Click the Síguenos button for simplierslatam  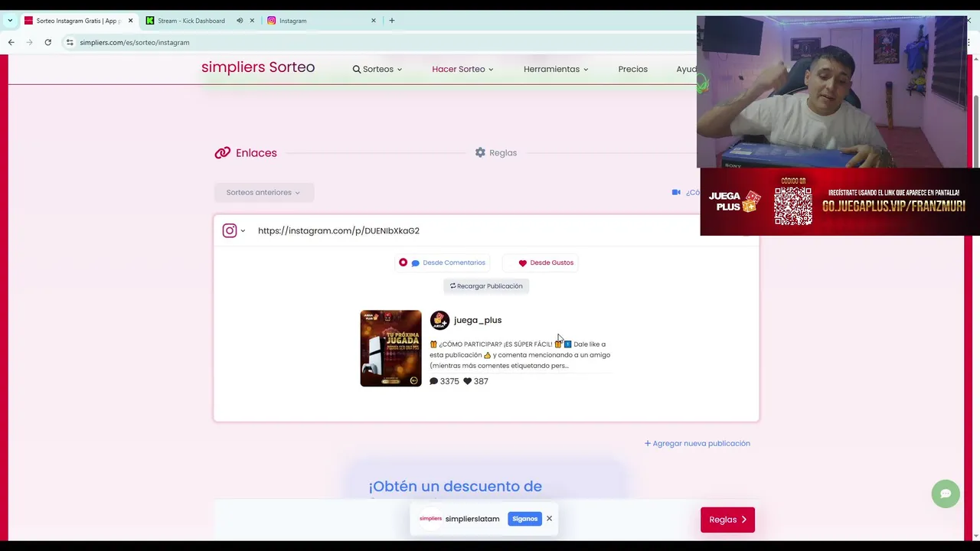pyautogui.click(x=524, y=519)
